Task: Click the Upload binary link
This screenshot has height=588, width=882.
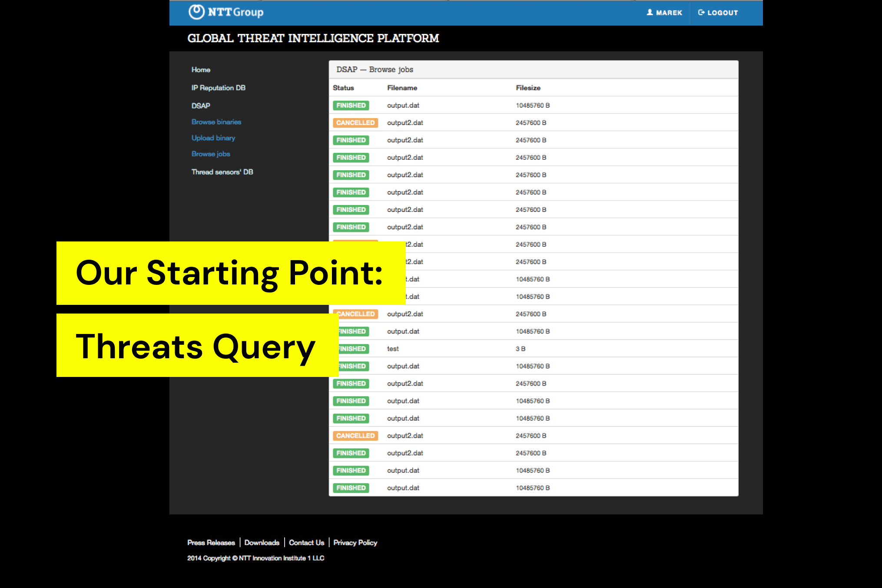Action: pyautogui.click(x=213, y=138)
